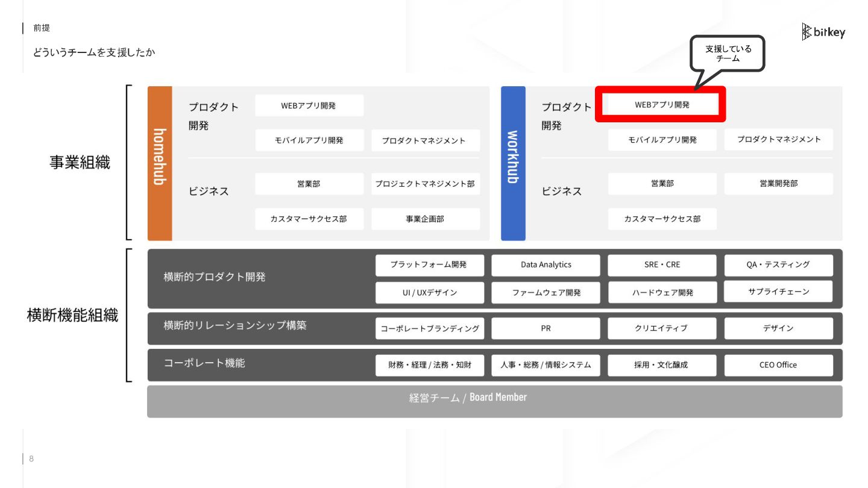Select Data Analytics box
Image resolution: width=868 pixels, height=488 pixels.
[x=546, y=265]
